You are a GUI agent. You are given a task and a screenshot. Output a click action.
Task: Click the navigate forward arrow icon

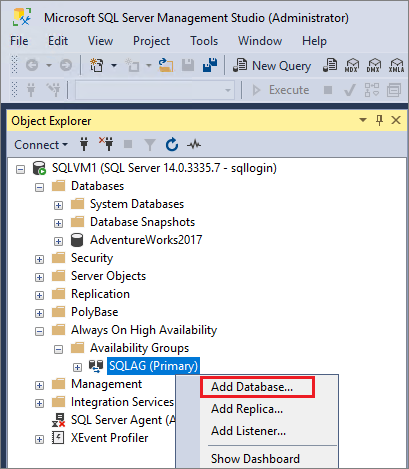(x=66, y=65)
